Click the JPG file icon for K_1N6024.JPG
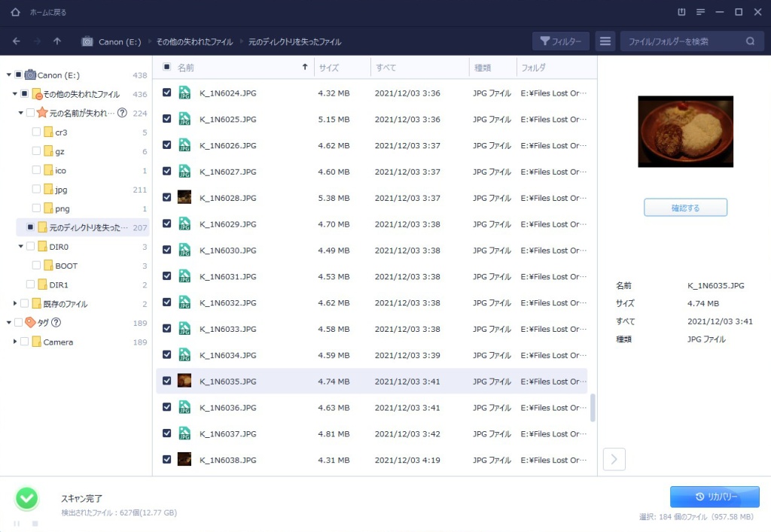 click(184, 93)
